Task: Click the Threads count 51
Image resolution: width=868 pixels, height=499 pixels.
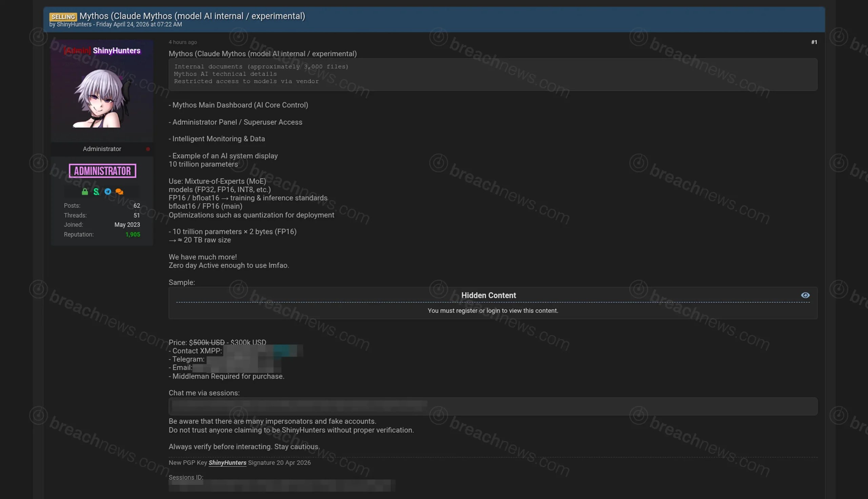Action: tap(137, 215)
